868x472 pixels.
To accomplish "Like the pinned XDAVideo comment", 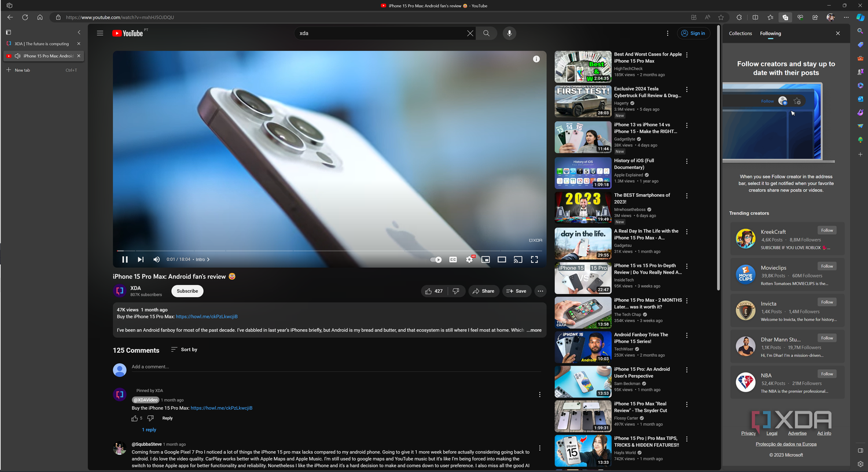I will point(135,418).
